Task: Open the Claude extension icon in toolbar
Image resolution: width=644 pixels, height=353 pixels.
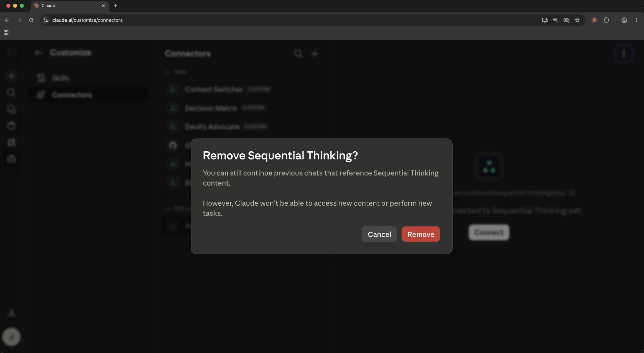Action: point(594,20)
